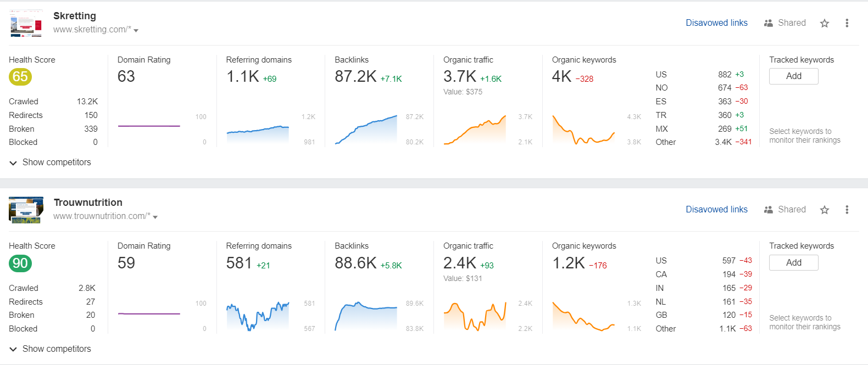Click Trouwnutrition NL keywords count 161
This screenshot has width=868, height=365.
coord(729,302)
